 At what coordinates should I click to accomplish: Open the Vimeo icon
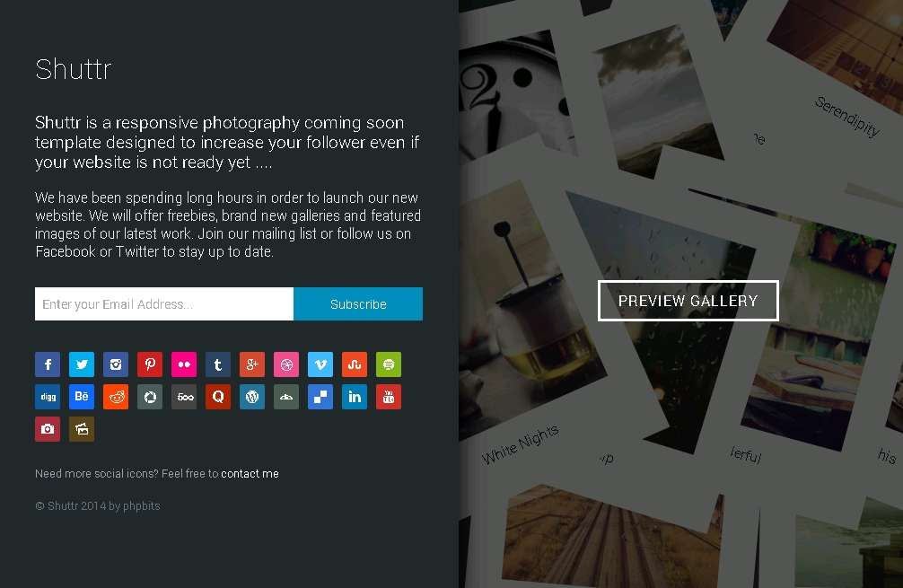click(320, 364)
